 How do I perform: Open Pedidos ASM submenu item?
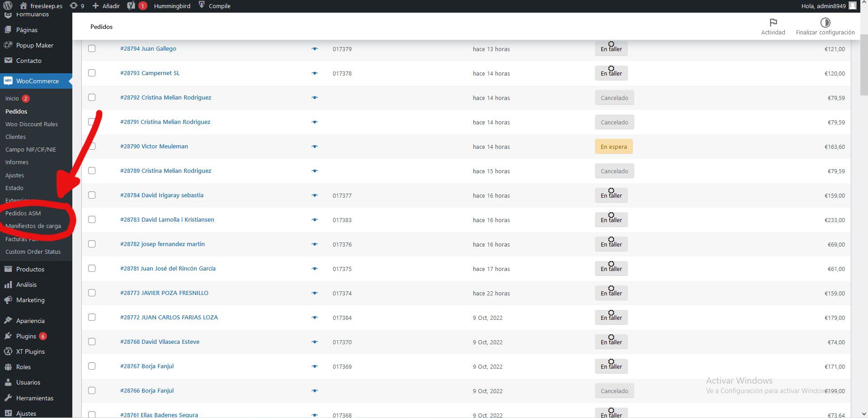[x=23, y=213]
